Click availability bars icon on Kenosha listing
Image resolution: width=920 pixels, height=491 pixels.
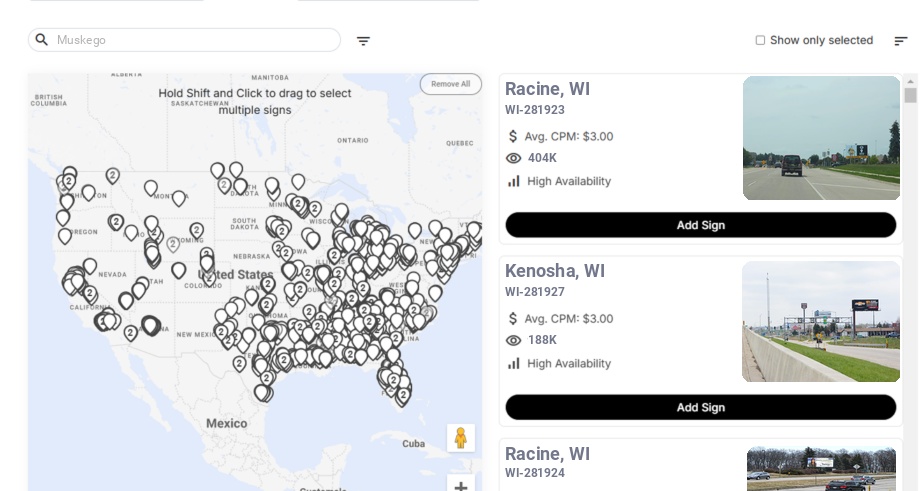coord(513,364)
